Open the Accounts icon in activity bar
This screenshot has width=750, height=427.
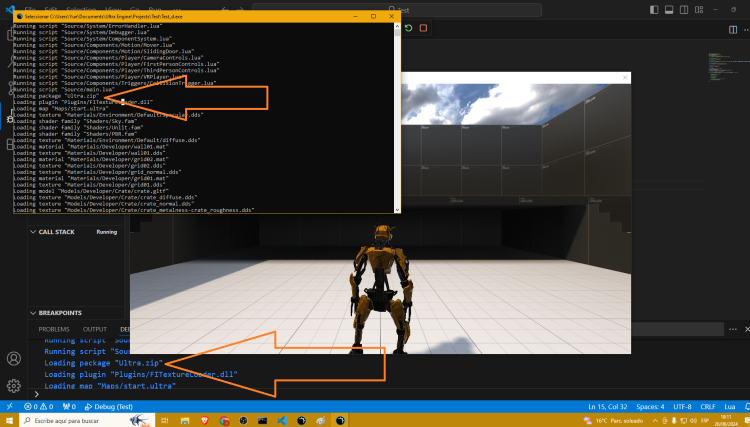[14, 358]
